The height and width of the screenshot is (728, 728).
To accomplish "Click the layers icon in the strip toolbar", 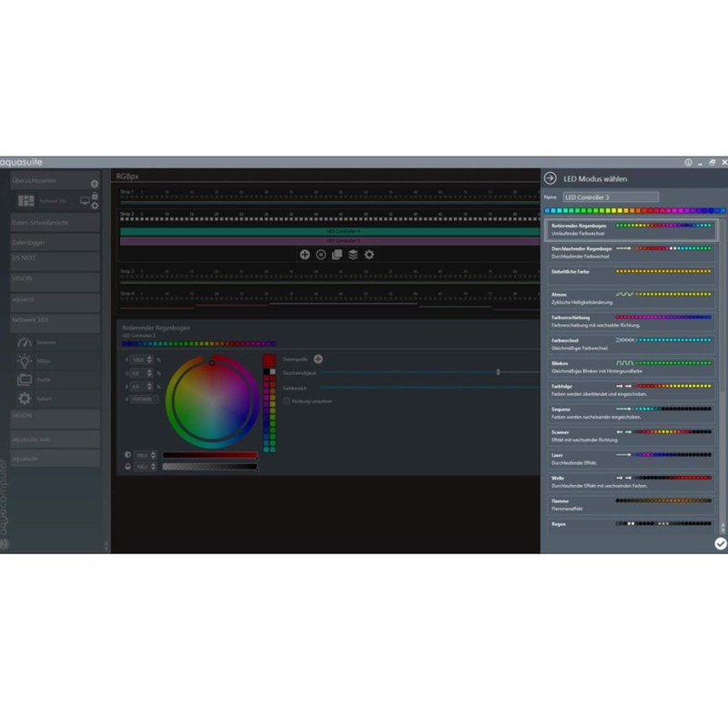I will tap(352, 255).
